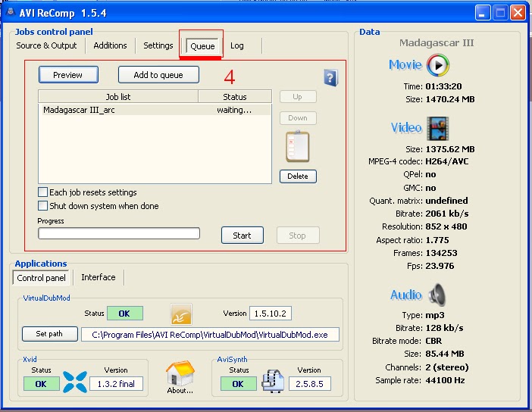This screenshot has width=532, height=412.
Task: View the Log tab
Action: 236,45
